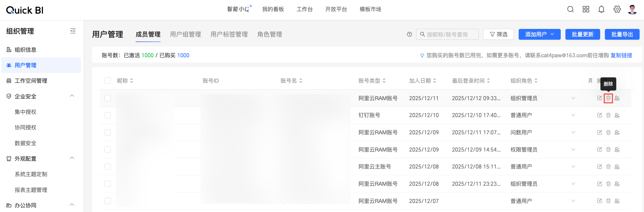Switch to 用户标签管理 tab
The height and width of the screenshot is (212, 644).
[x=229, y=34]
